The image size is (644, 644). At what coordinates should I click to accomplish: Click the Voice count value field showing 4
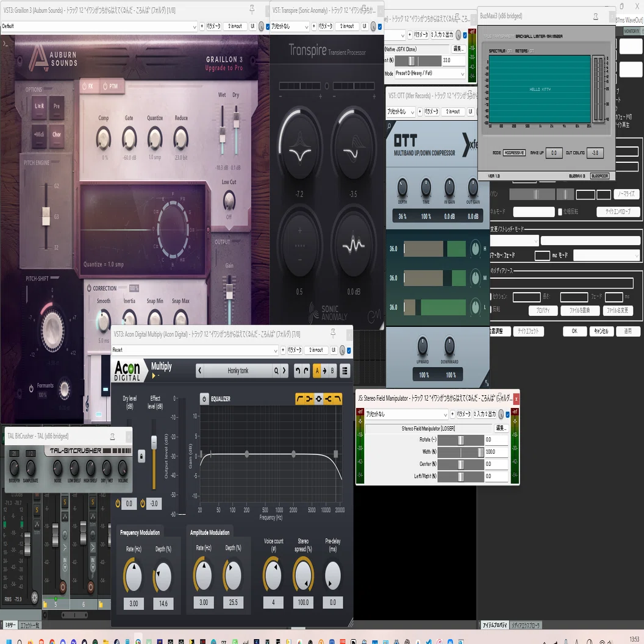[x=273, y=603]
